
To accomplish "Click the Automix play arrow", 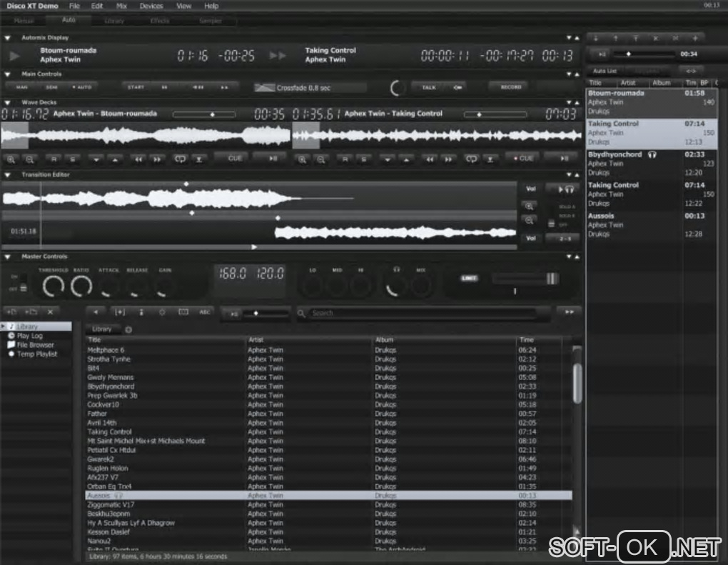I will tap(15, 56).
